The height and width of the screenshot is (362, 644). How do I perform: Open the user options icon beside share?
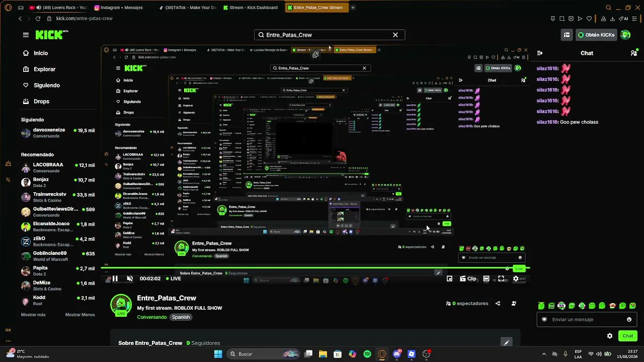point(514,303)
